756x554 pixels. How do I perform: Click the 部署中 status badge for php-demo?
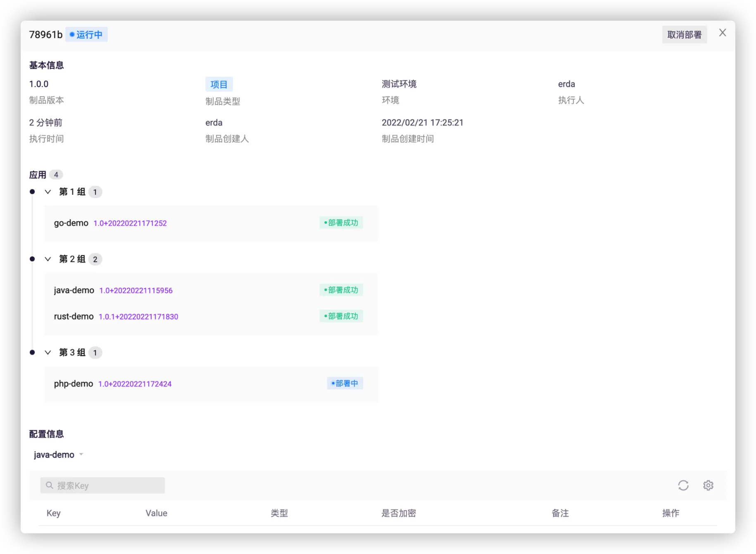(345, 384)
